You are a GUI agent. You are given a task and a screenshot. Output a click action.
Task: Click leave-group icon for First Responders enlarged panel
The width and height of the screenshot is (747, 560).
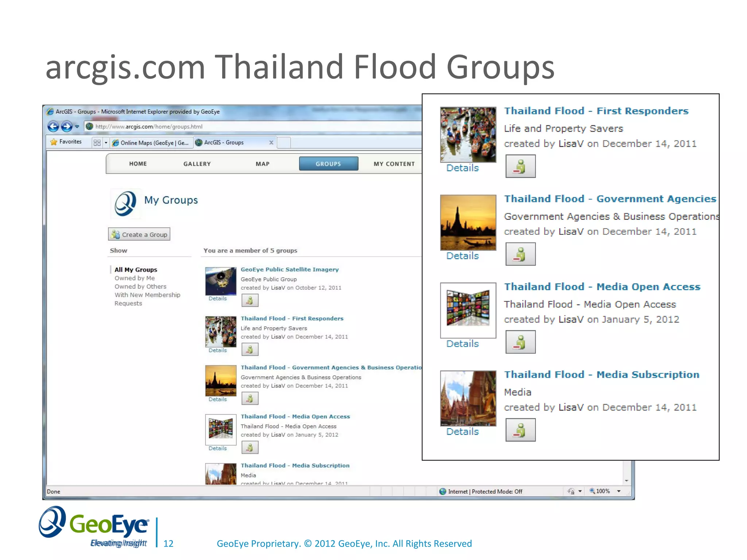click(x=520, y=166)
